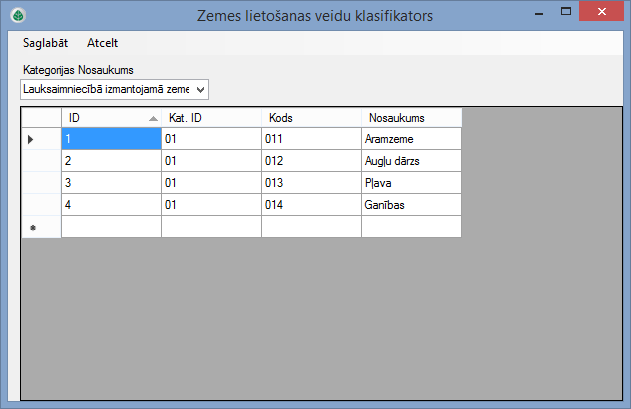Image resolution: width=631 pixels, height=409 pixels.
Task: Click the Aramzeme name cell
Action: 411,139
